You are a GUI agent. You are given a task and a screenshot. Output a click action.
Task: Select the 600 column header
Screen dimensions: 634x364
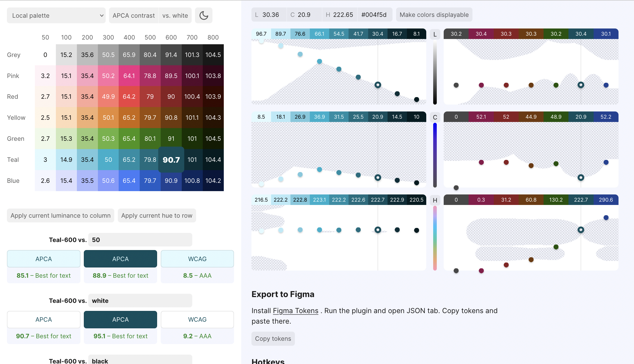point(171,37)
